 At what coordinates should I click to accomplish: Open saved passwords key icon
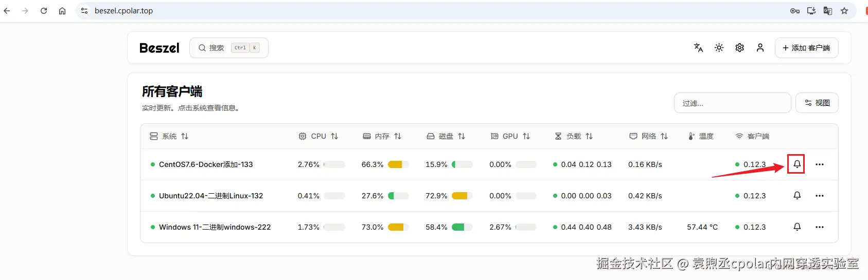tap(795, 11)
